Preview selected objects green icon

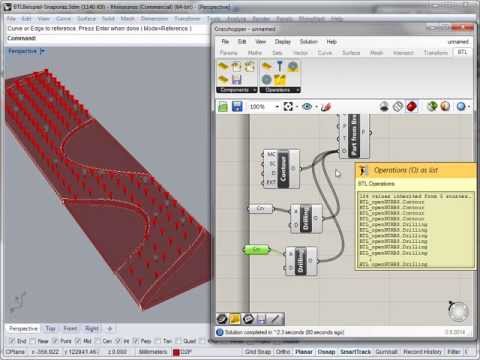click(432, 107)
